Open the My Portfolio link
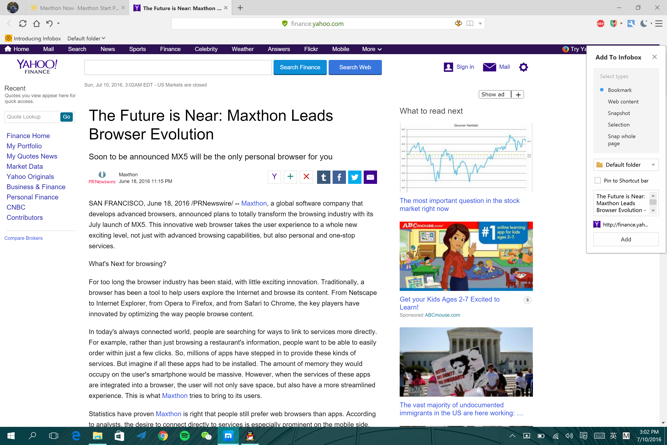Screen dimensions: 667x445 (x=24, y=146)
